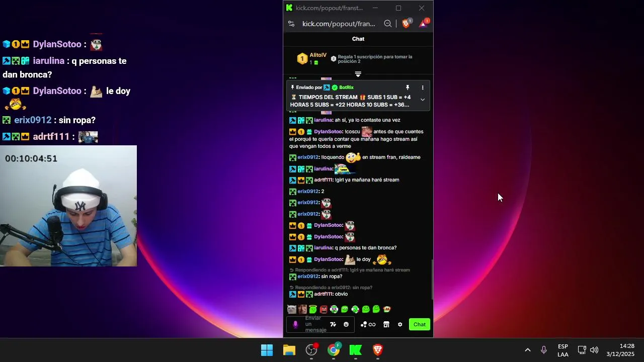
Task: Click the kick.com/popout address bar URL
Action: point(339,24)
